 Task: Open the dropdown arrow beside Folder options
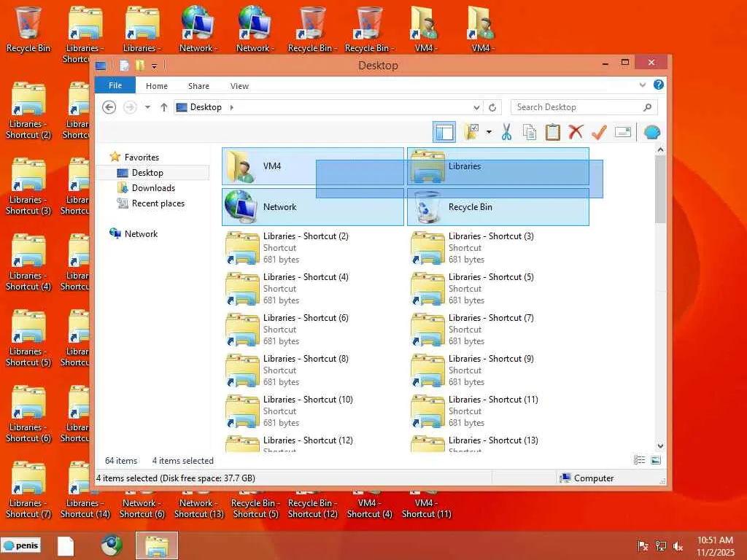pyautogui.click(x=489, y=132)
